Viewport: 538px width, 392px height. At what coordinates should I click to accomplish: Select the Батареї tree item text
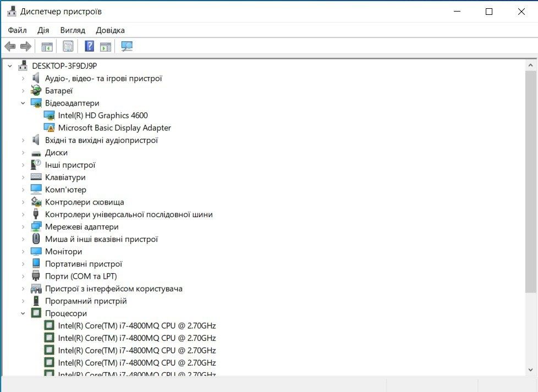point(59,91)
